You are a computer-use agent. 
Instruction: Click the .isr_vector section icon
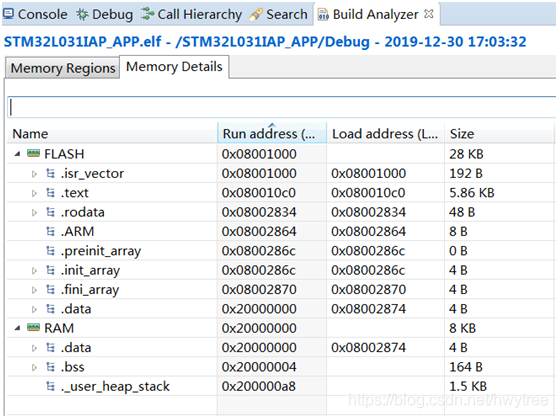point(51,173)
